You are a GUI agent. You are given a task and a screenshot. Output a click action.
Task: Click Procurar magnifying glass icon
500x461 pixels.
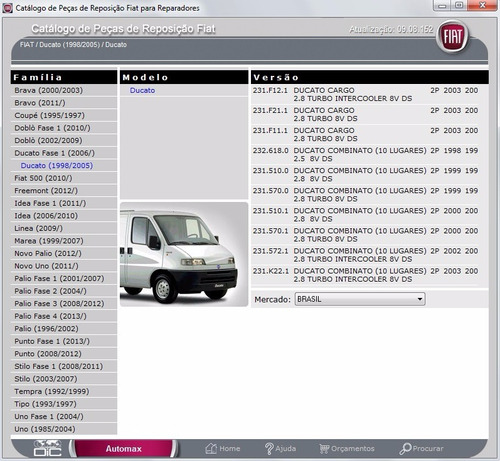pyautogui.click(x=405, y=449)
